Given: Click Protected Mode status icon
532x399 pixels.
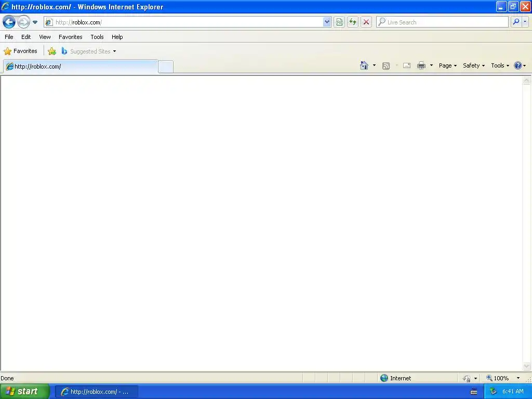Looking at the screenshot, I should point(467,378).
